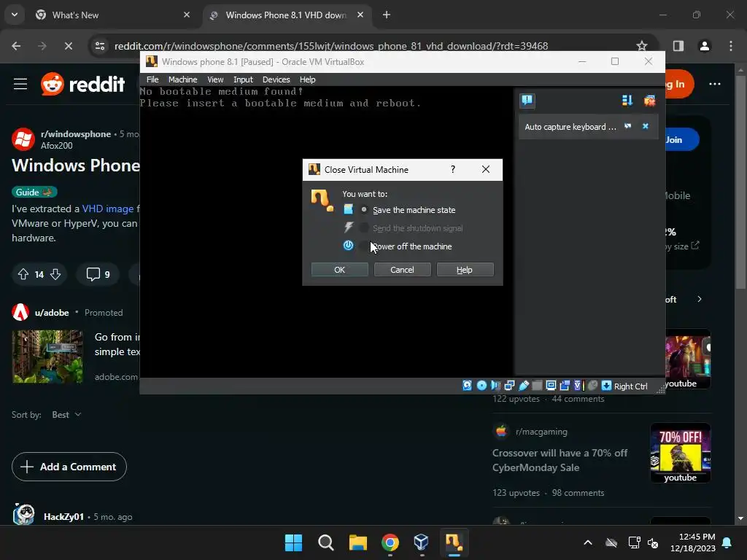The image size is (747, 560).
Task: Open u/adobe promoted profile link
Action: click(x=52, y=312)
